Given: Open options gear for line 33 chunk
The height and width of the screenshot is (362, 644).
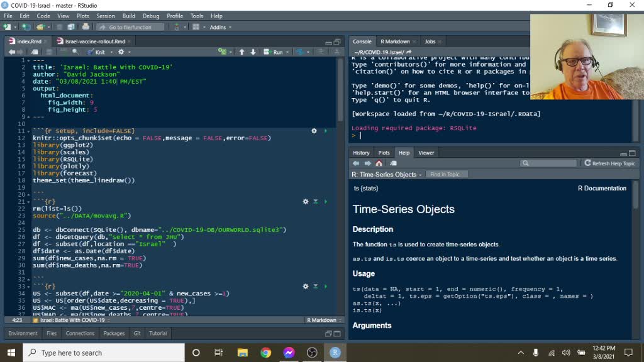Looking at the screenshot, I should [306, 287].
